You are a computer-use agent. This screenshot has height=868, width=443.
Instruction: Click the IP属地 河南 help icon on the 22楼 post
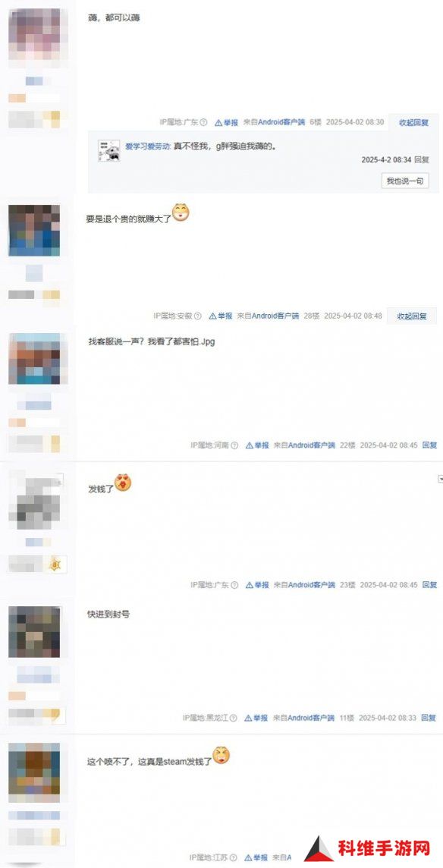234,445
